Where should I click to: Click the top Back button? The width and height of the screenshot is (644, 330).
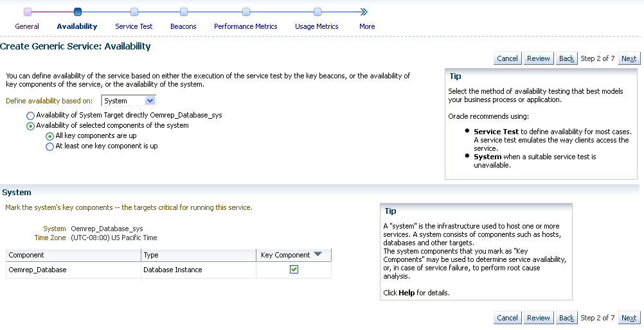coord(566,58)
